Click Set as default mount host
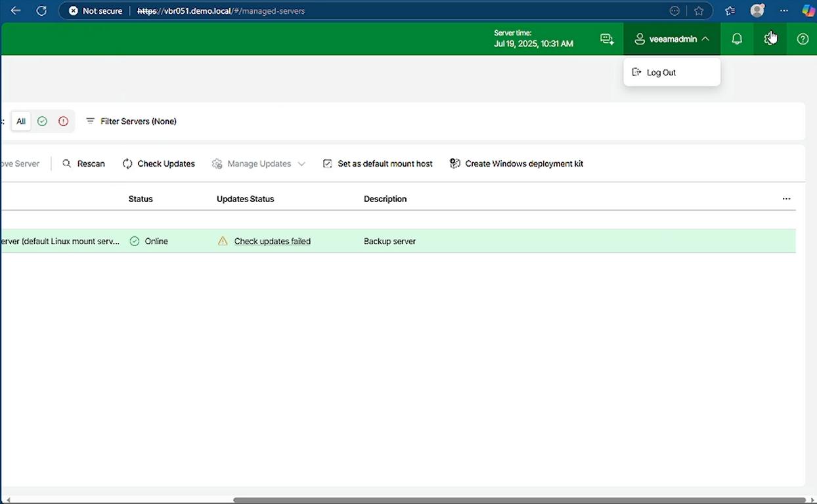The width and height of the screenshot is (817, 504). [378, 163]
